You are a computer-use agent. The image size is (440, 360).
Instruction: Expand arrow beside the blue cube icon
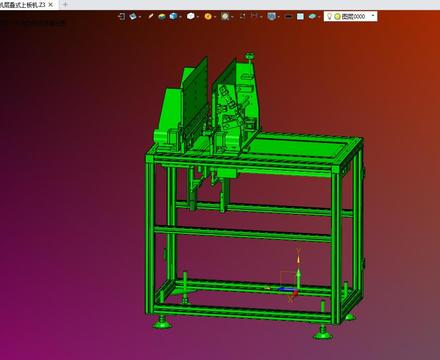[180, 17]
